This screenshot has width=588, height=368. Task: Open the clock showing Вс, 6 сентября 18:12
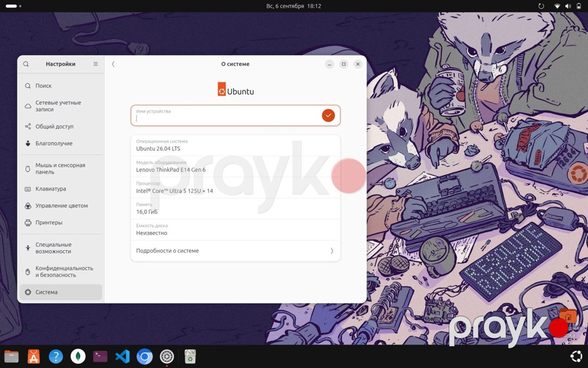pyautogui.click(x=293, y=6)
